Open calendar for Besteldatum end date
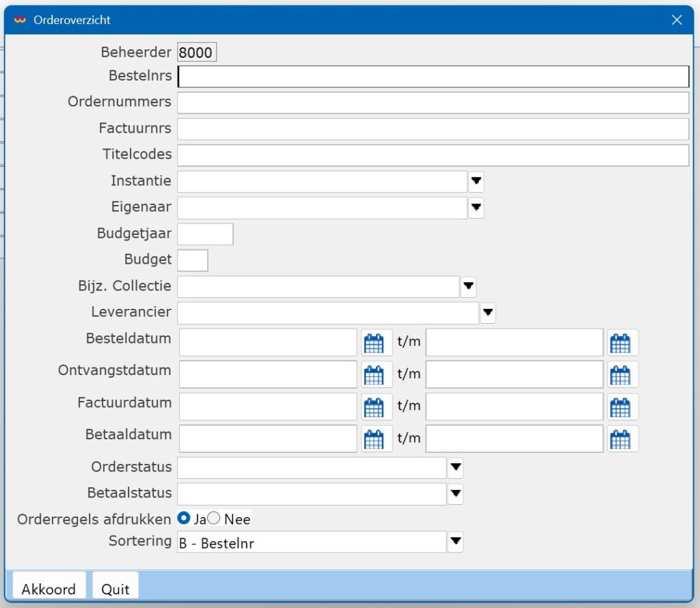Screen dimensions: 700x608 620,343
